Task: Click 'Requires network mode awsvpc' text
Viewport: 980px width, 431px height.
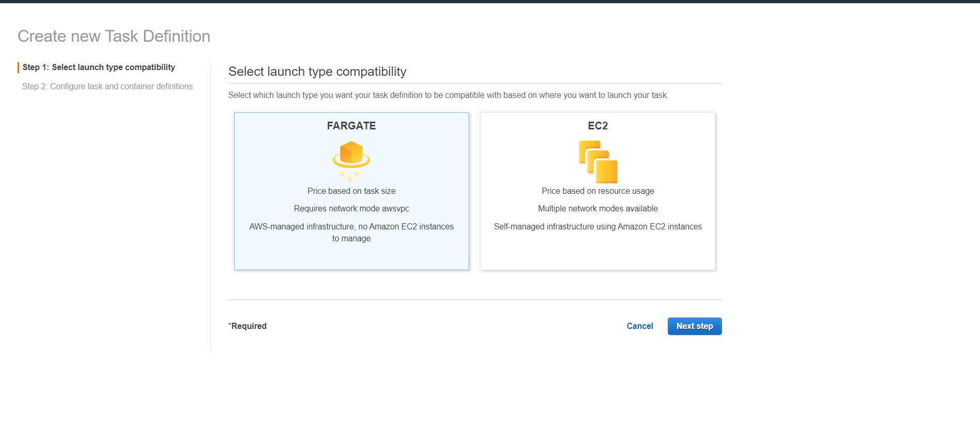Action: tap(351, 209)
